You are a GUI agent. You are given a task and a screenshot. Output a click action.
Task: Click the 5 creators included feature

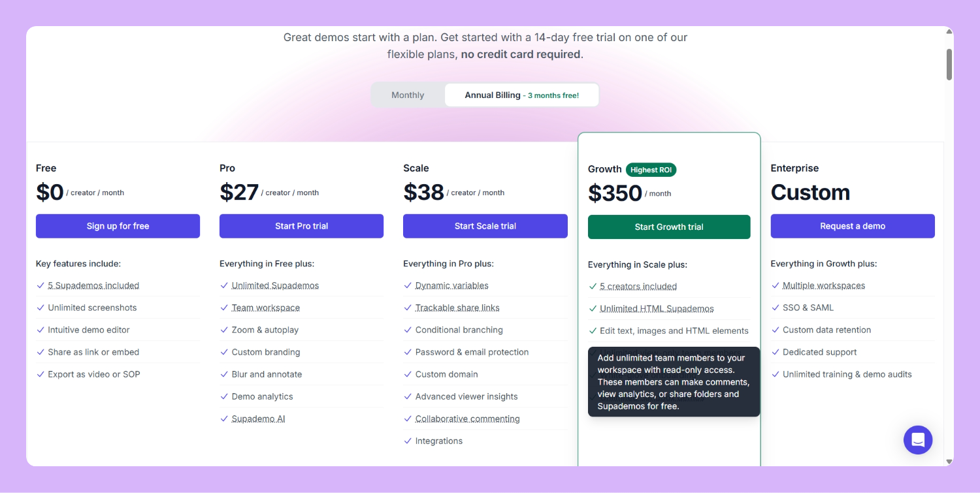click(638, 286)
